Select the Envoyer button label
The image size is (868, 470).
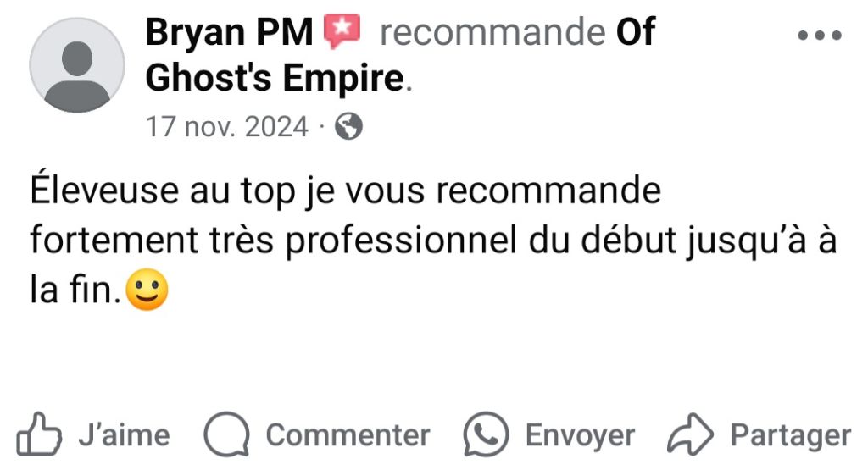(x=580, y=435)
